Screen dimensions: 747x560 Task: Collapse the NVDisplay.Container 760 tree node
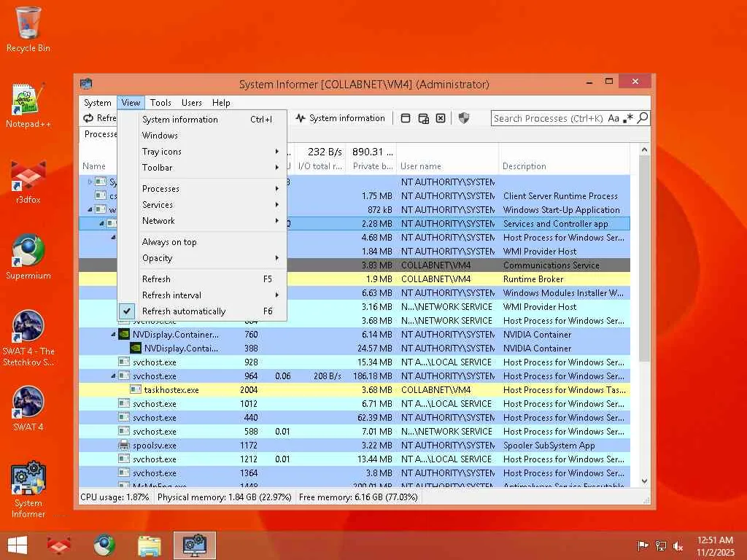[113, 334]
